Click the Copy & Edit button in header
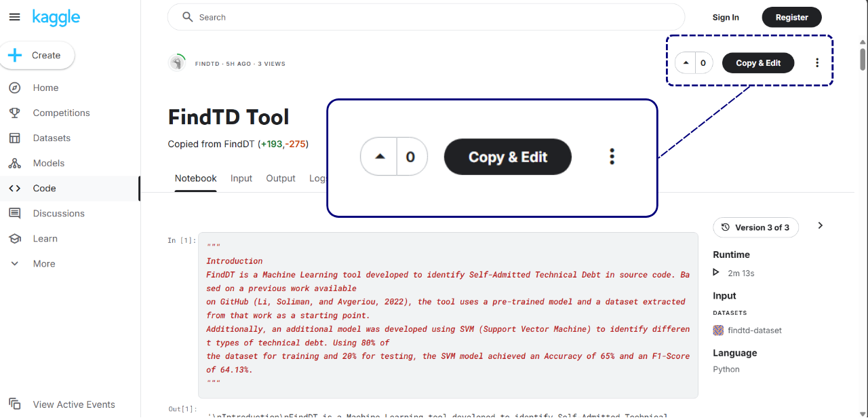 click(x=757, y=63)
